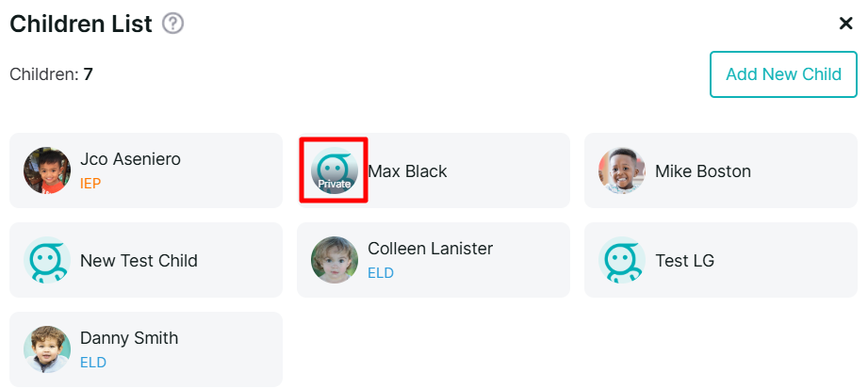Click the ELD tag under Colleen Lanister
This screenshot has width=868, height=389.
381,273
